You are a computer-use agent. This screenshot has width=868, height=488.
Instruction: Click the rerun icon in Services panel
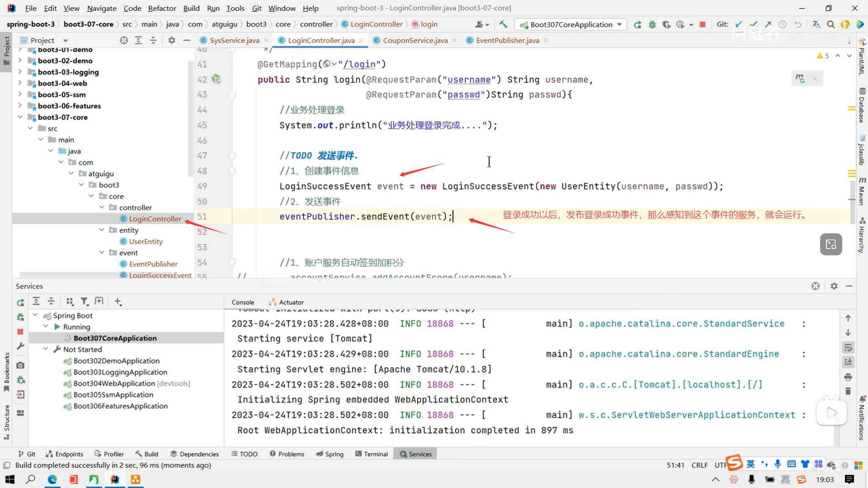pos(20,302)
